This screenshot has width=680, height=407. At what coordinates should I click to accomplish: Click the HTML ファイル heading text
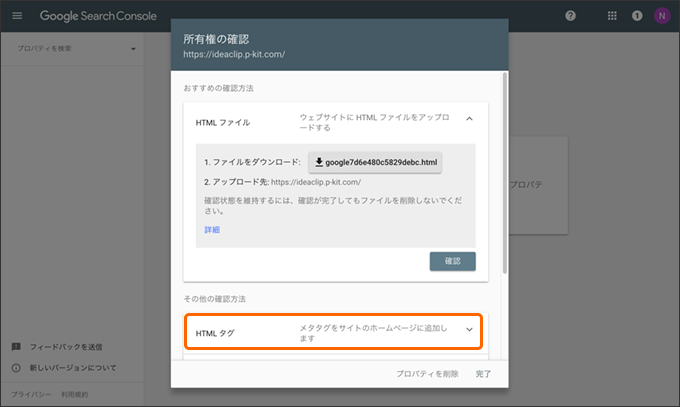point(222,123)
